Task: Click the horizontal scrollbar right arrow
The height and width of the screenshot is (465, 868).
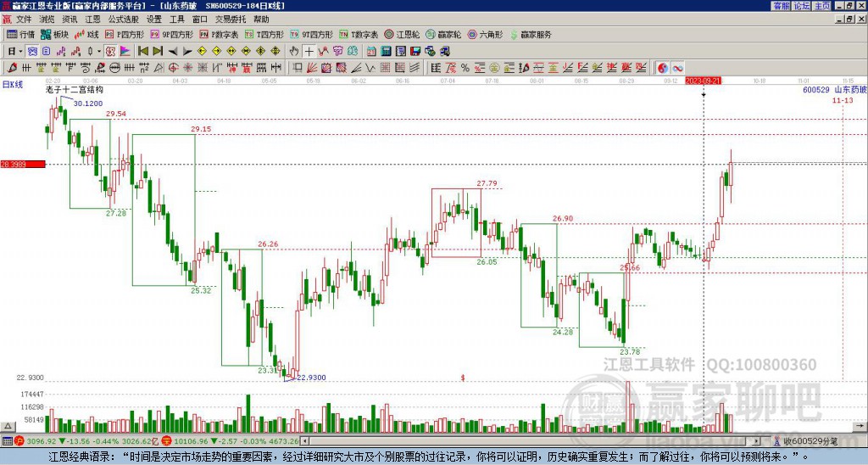Action: pyautogui.click(x=756, y=442)
